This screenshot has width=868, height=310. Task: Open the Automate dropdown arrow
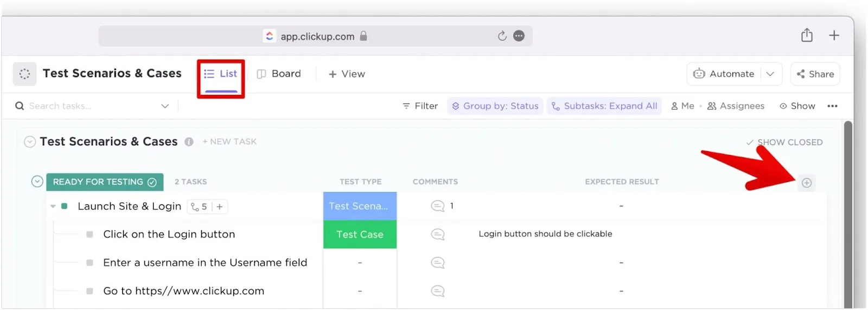770,74
